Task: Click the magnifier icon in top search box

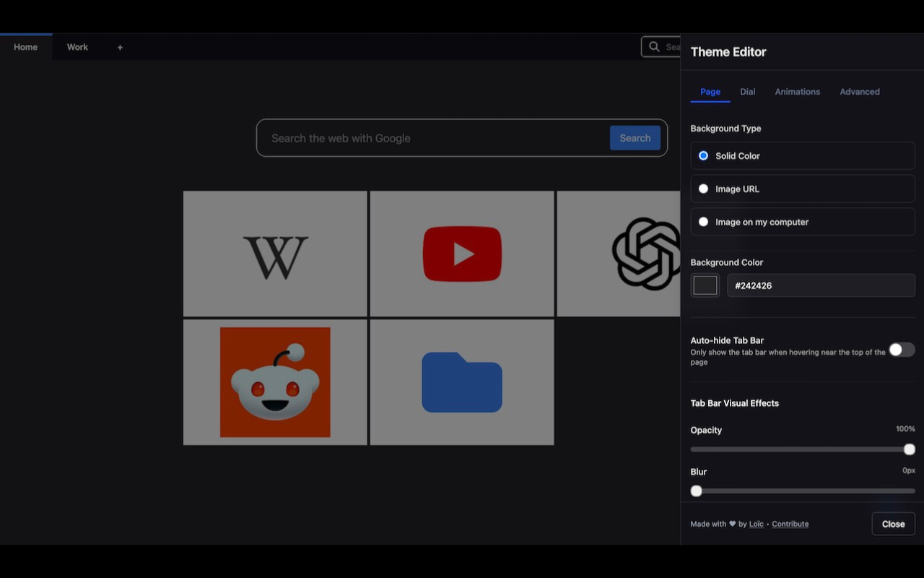Action: [x=654, y=47]
